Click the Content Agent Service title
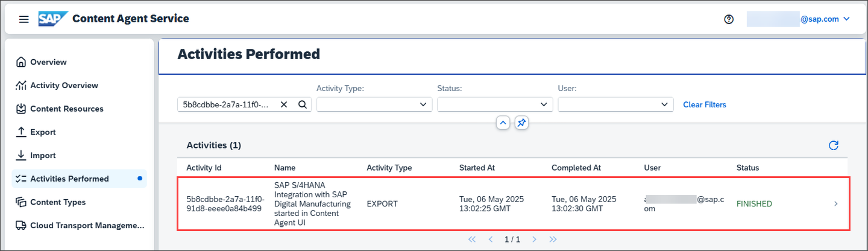 click(x=131, y=19)
